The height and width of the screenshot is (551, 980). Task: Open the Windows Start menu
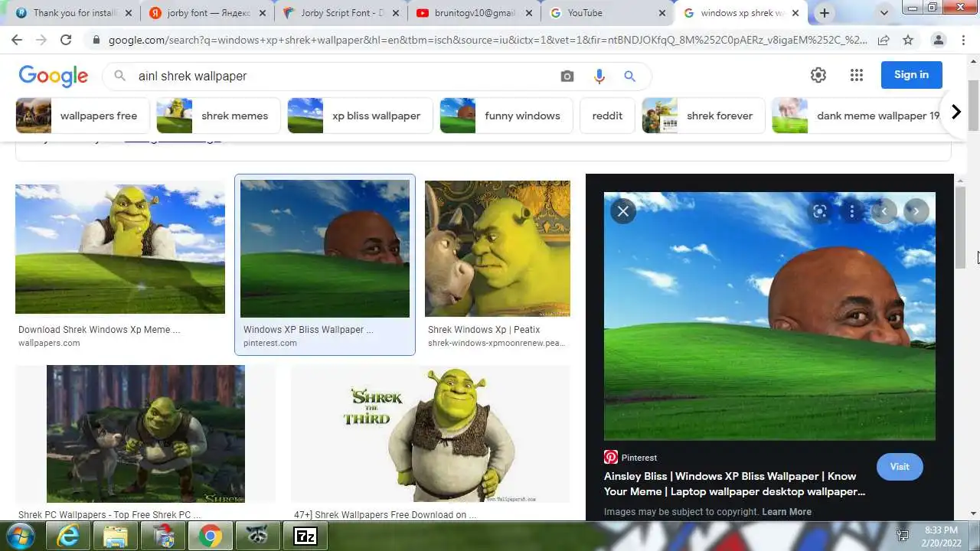[x=19, y=536]
